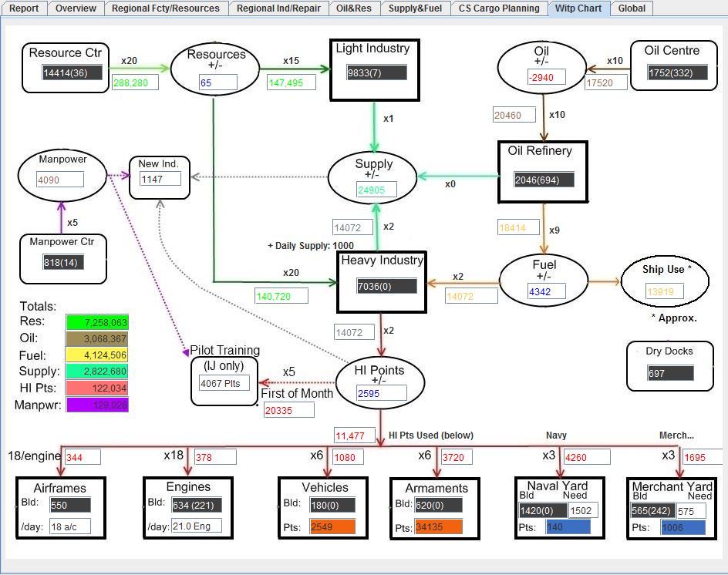The width and height of the screenshot is (728, 575).
Task: Click Airframes /day 18 a/c field
Action: coord(70,526)
